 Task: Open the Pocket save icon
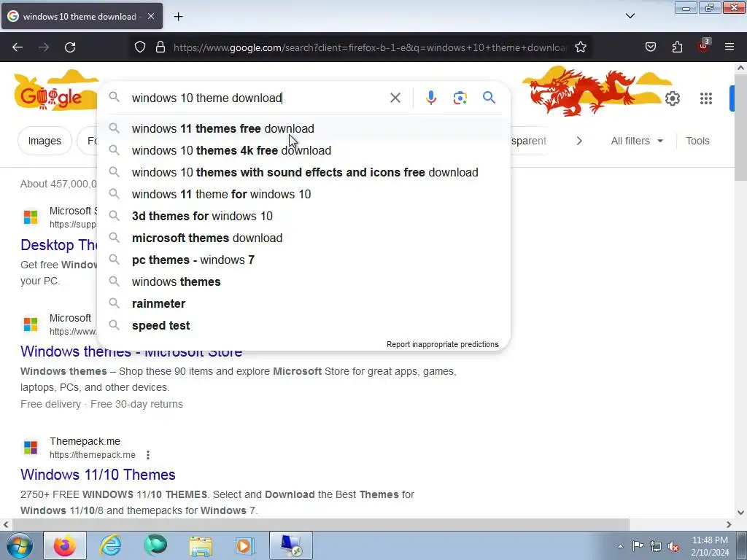650,47
